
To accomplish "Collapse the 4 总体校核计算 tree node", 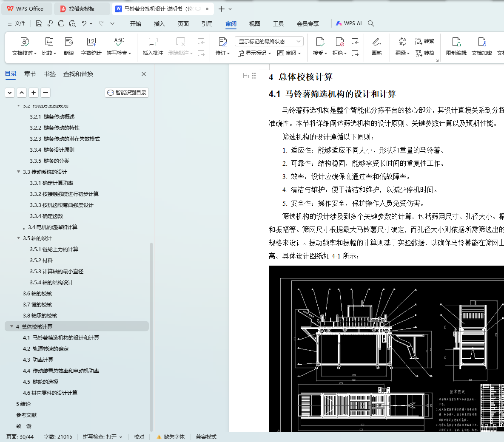I will tap(11, 326).
